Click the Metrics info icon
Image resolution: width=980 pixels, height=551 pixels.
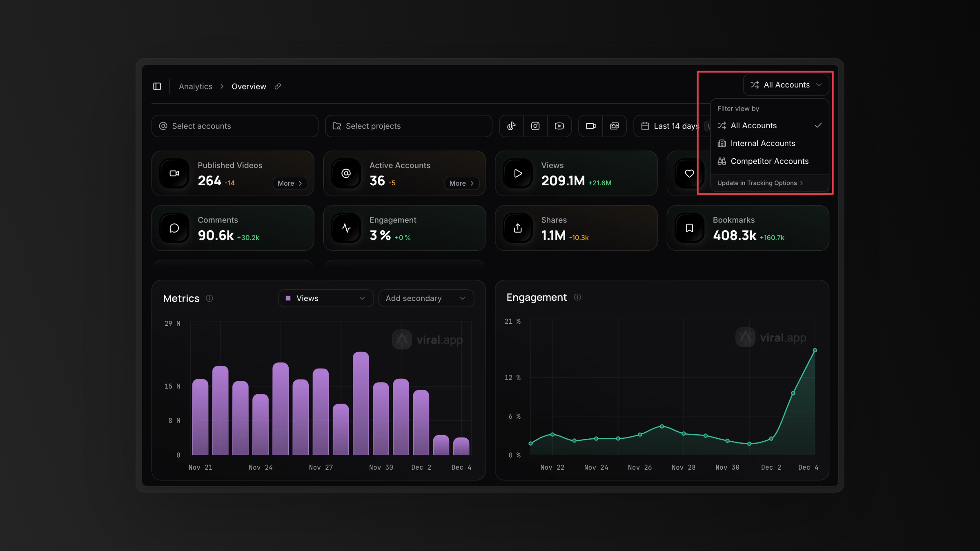point(209,298)
